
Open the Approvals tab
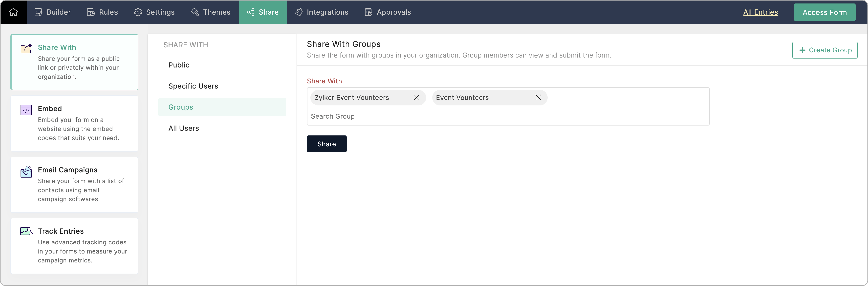(388, 12)
